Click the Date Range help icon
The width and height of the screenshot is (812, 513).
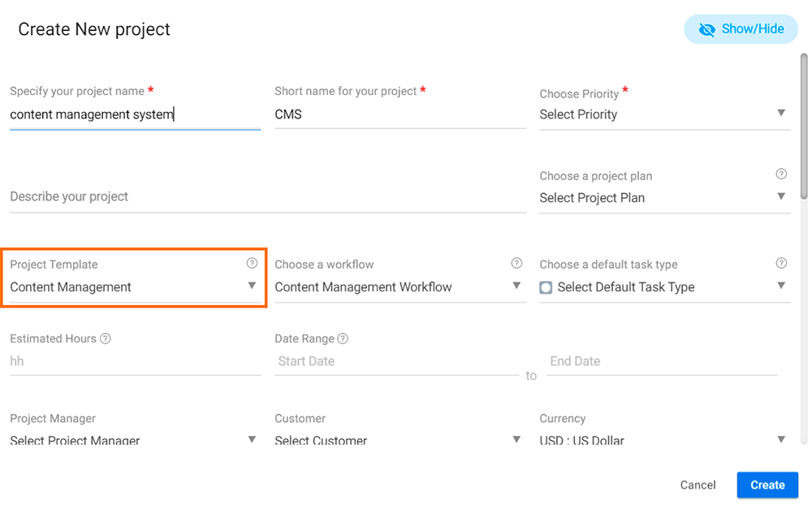343,338
